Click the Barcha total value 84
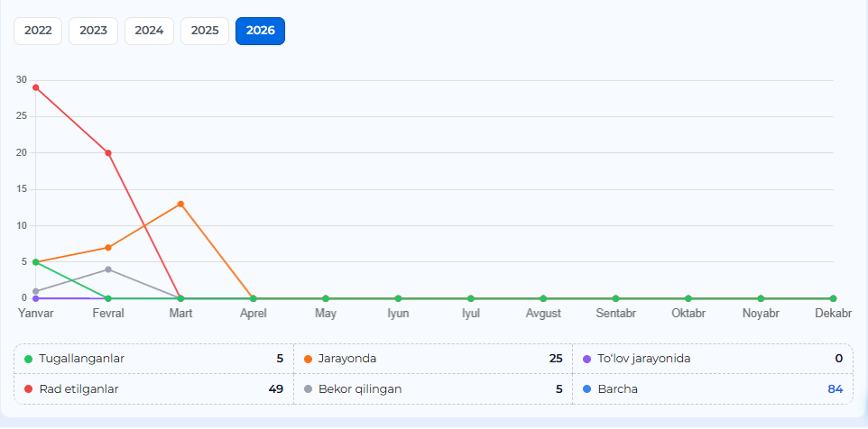 click(835, 389)
